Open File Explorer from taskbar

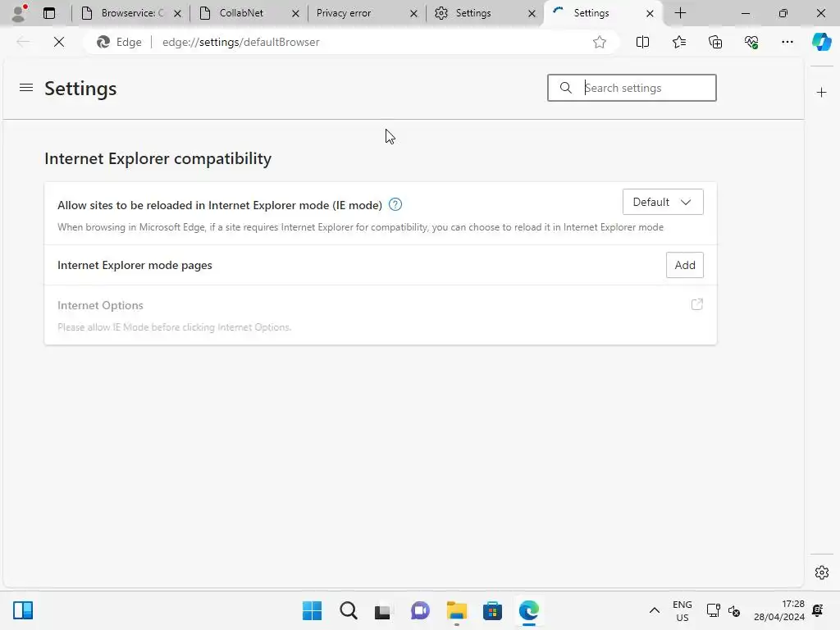456,610
